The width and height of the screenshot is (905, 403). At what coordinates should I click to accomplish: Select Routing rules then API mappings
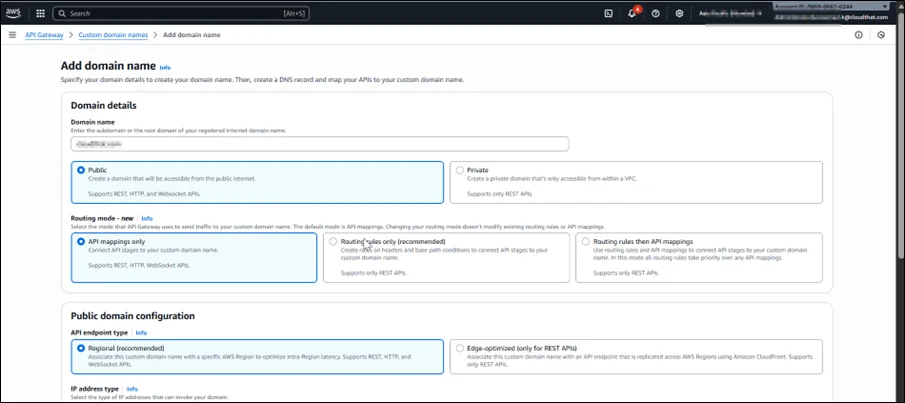point(585,242)
